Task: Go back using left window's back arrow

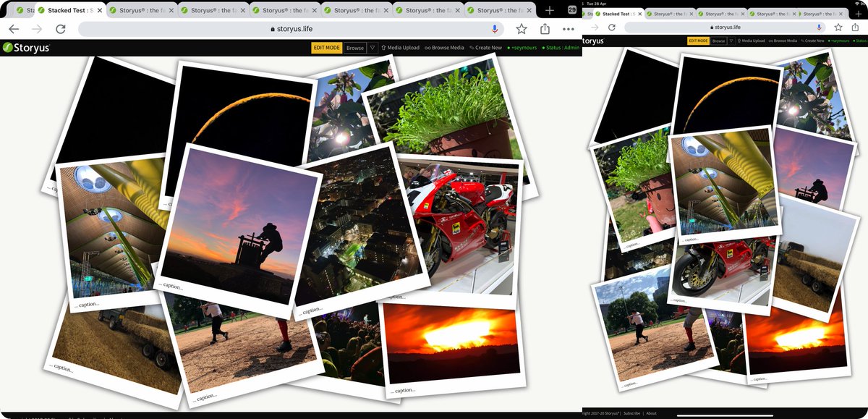Action: (14, 29)
